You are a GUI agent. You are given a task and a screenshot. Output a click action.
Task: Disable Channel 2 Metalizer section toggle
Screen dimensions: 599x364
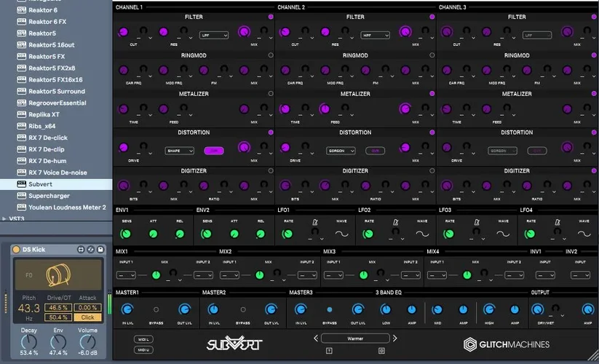tap(432, 94)
